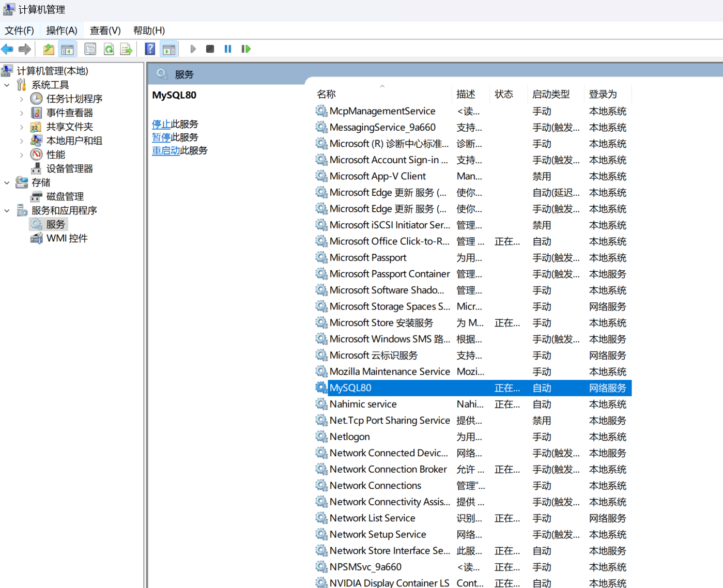Collapse the 服务和应用程序 tree node
This screenshot has width=723, height=588.
point(7,210)
